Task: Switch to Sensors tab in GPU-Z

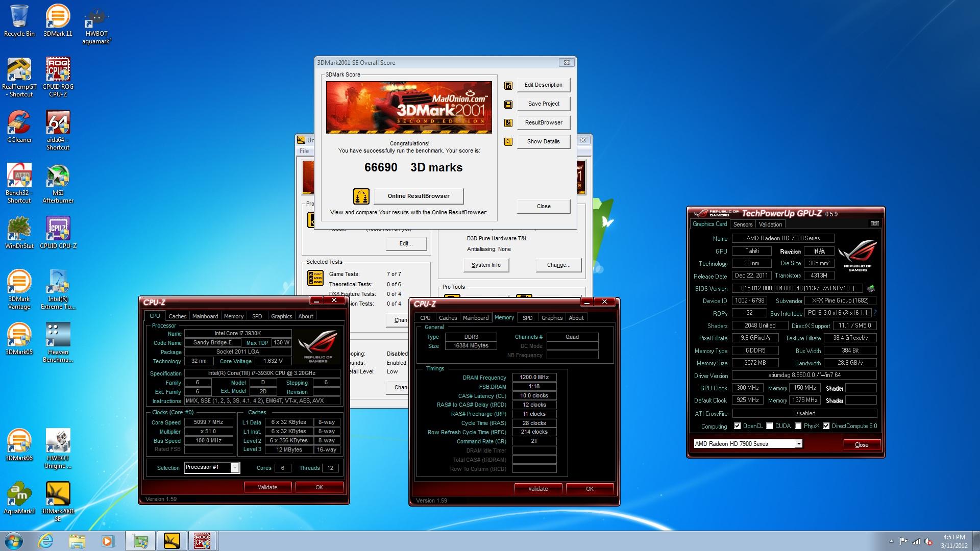Action: (743, 224)
